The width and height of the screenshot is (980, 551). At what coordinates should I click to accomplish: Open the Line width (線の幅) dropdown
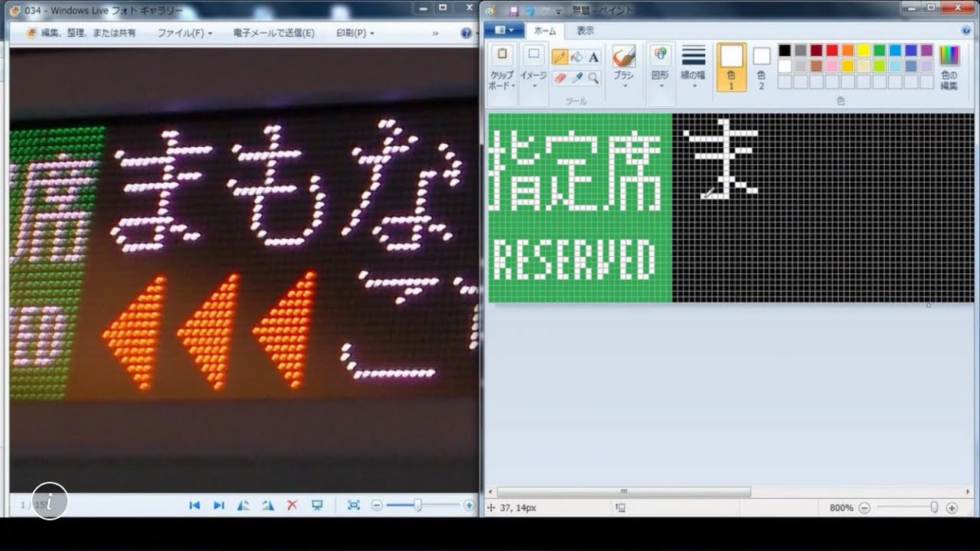(x=694, y=67)
